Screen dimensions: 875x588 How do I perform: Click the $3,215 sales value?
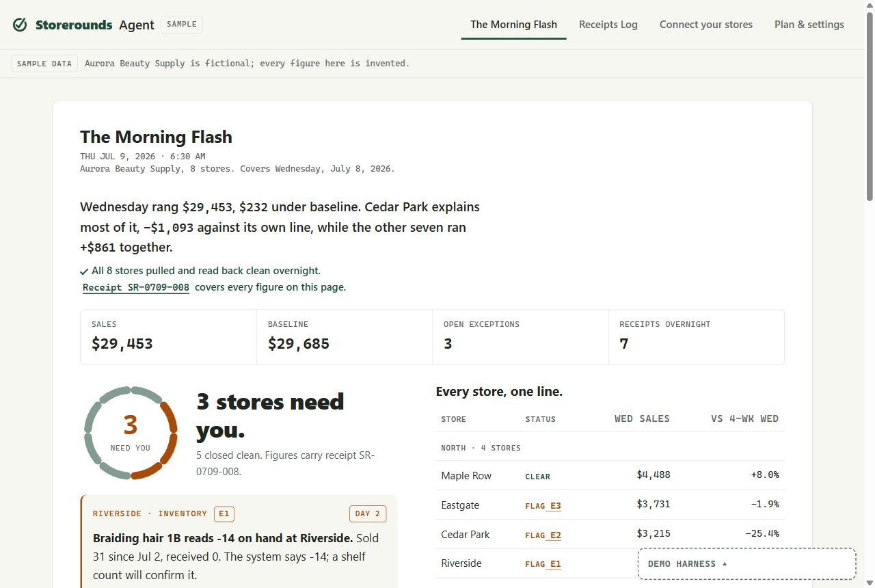pyautogui.click(x=653, y=534)
